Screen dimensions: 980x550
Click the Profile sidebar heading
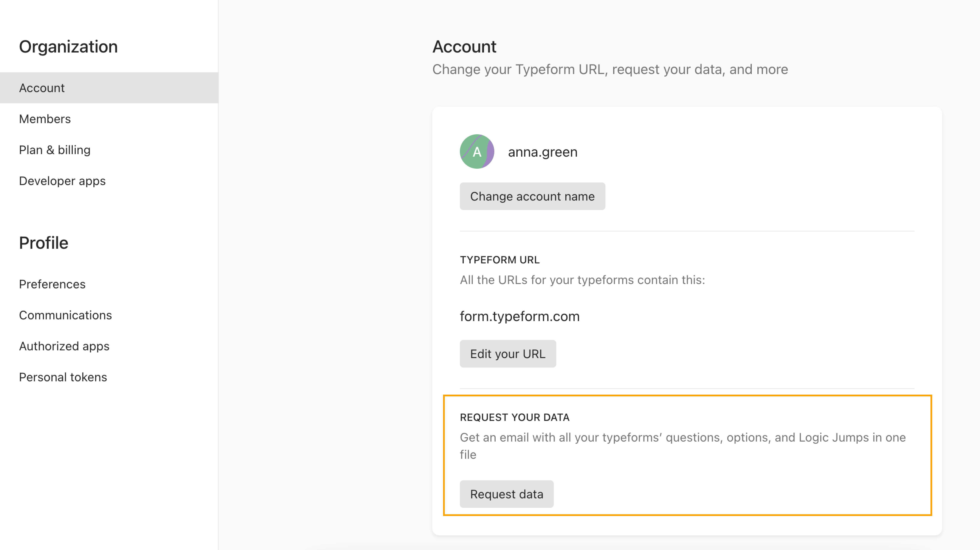pos(44,243)
